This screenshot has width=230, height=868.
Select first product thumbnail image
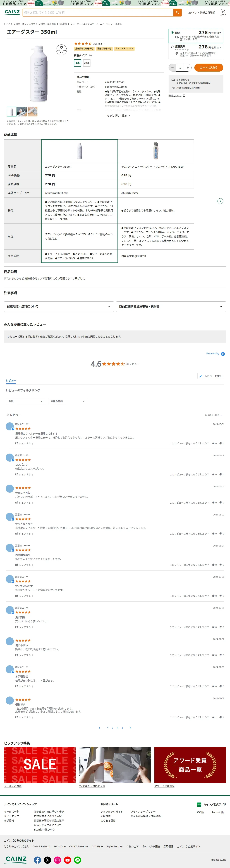[11, 112]
